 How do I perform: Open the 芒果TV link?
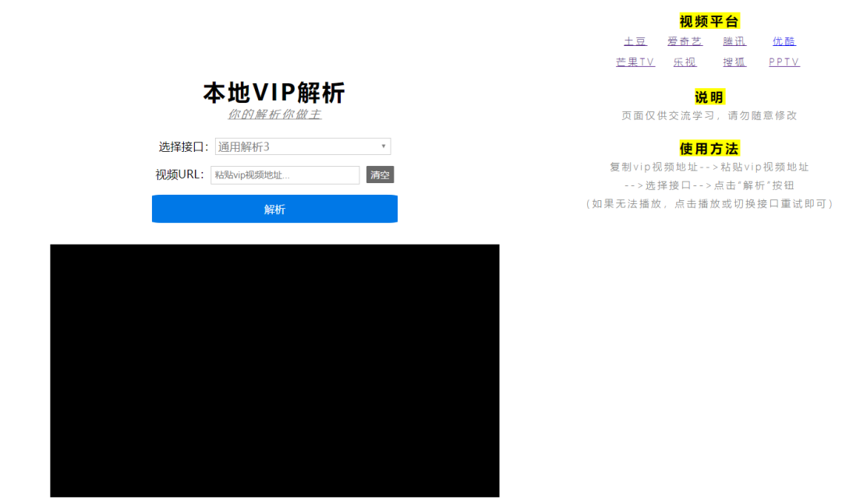coord(635,62)
